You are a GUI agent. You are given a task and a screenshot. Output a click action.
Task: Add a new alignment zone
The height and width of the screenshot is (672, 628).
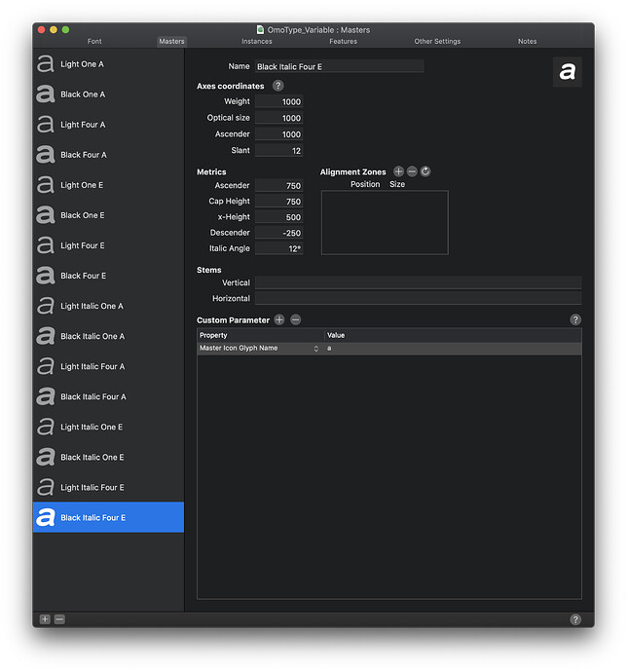pos(398,171)
